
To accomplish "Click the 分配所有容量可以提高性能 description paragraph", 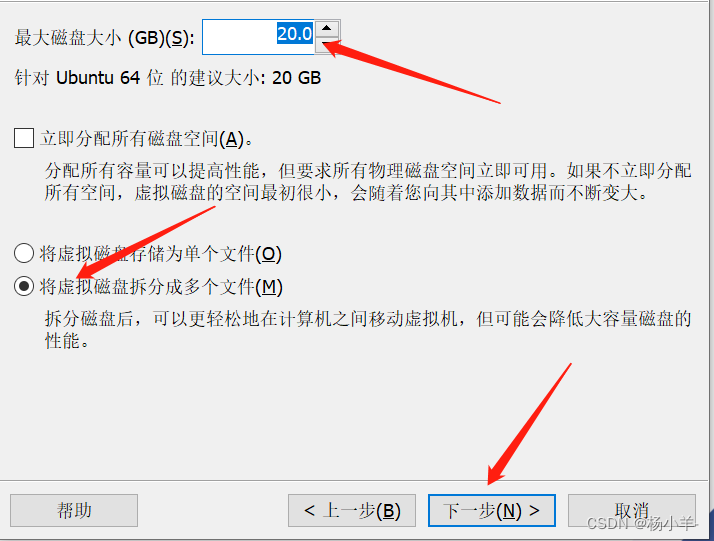I will tap(368, 182).
